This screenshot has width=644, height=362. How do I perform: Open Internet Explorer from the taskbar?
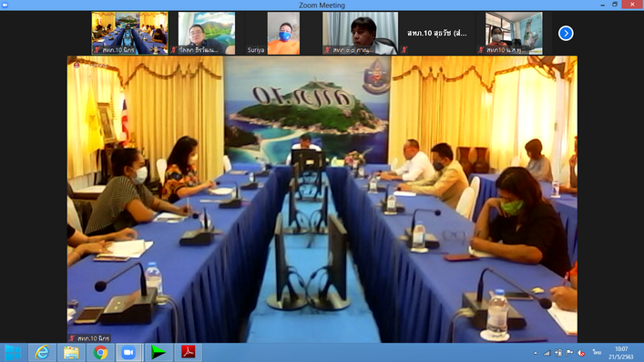pos(42,353)
